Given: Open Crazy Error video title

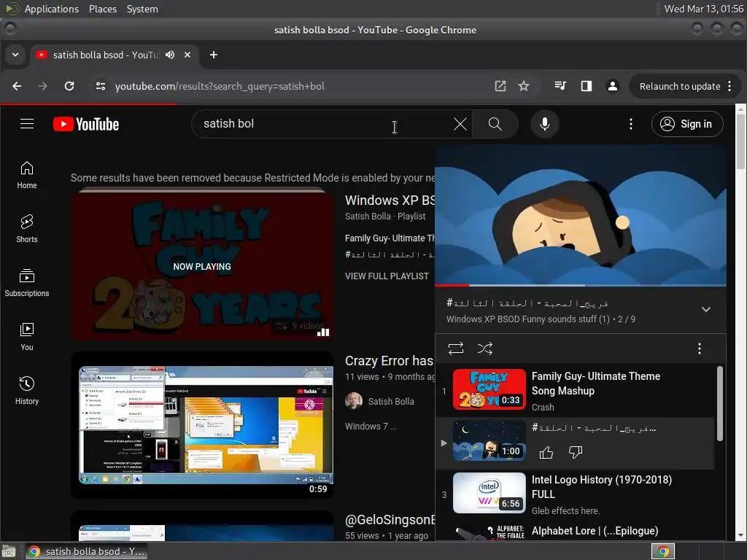Looking at the screenshot, I should (390, 361).
